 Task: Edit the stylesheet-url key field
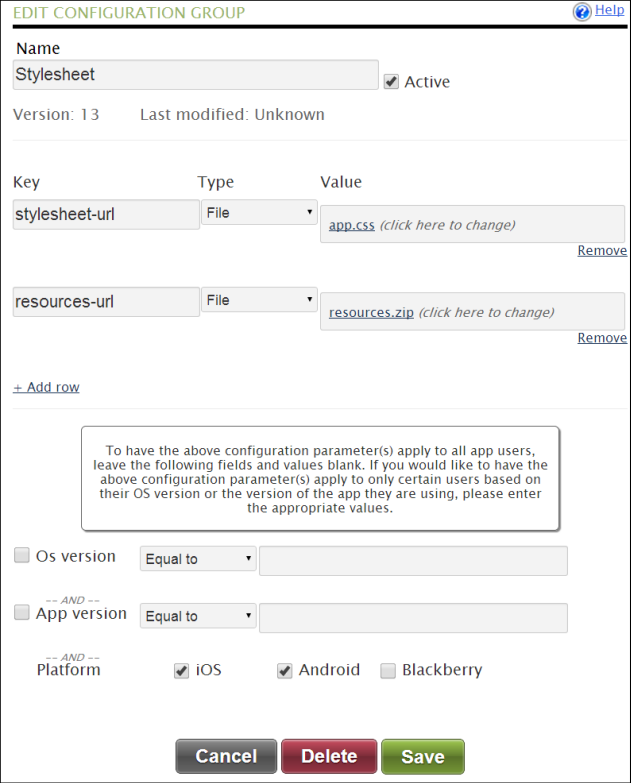[106, 215]
